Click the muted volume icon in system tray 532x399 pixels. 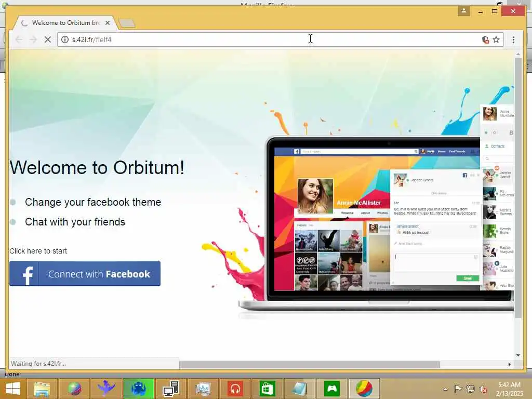(x=483, y=389)
